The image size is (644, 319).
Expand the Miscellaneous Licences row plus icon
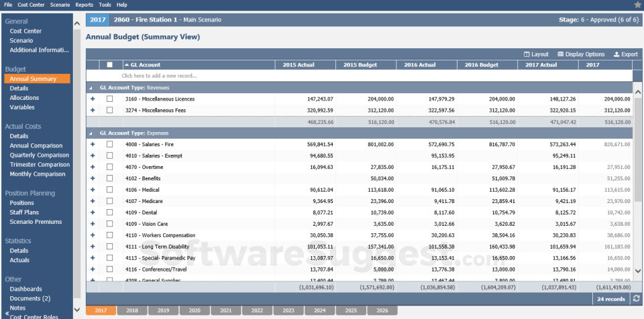[93, 99]
